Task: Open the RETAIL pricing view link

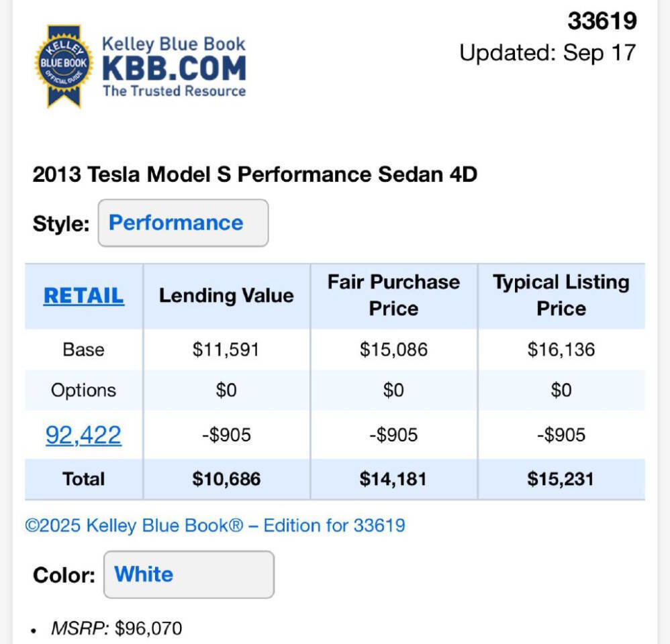Action: coord(83,295)
